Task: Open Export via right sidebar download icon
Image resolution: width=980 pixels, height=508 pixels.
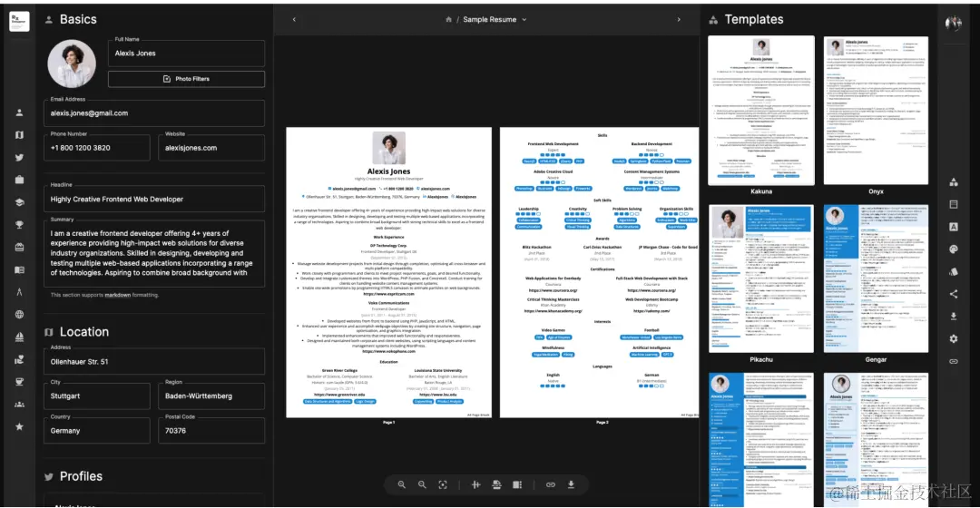Action: [x=953, y=317]
